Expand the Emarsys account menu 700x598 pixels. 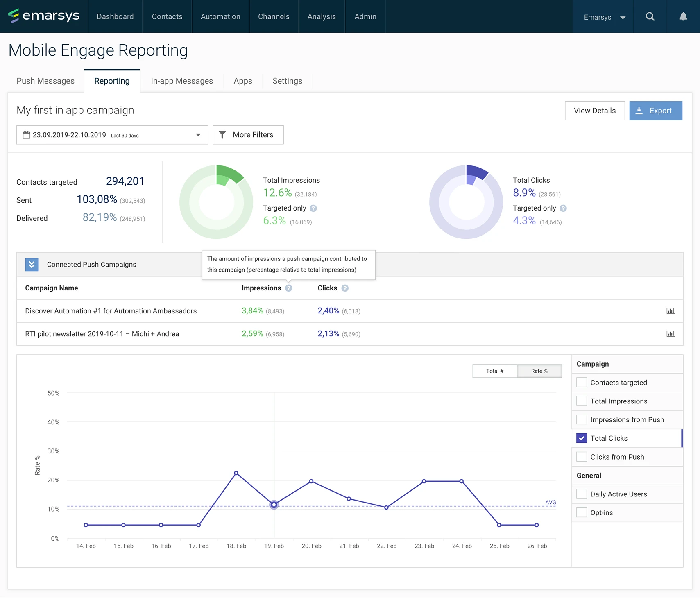pos(604,17)
